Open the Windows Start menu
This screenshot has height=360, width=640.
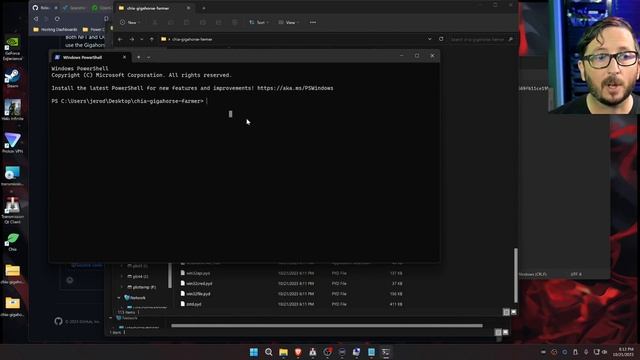[253, 352]
